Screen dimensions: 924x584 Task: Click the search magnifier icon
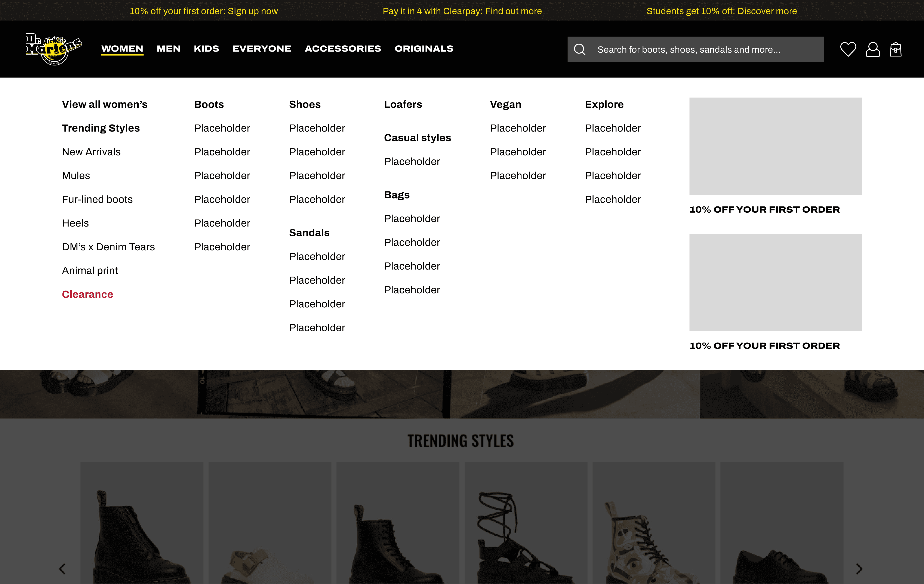pos(579,49)
